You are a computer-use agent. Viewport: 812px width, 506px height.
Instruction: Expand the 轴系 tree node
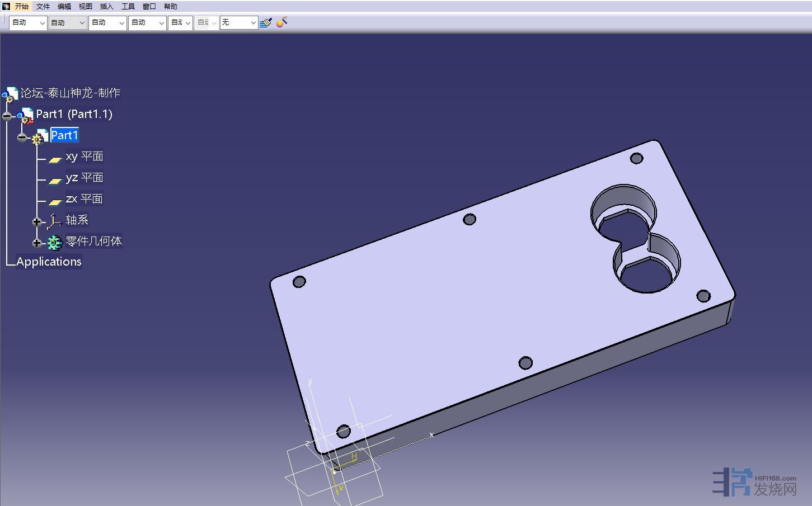[37, 222]
